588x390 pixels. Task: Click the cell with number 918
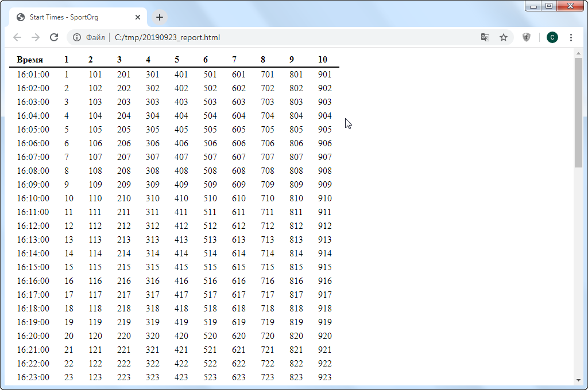pyautogui.click(x=325, y=309)
